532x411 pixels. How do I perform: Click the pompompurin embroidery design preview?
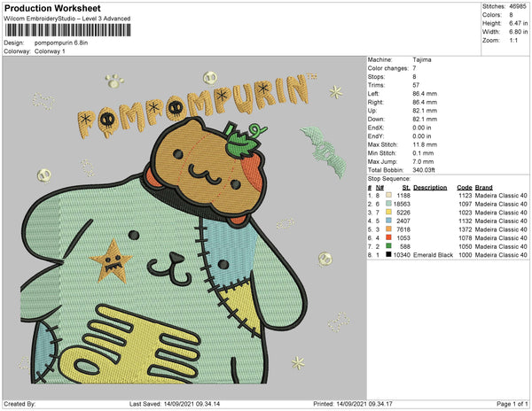click(184, 228)
